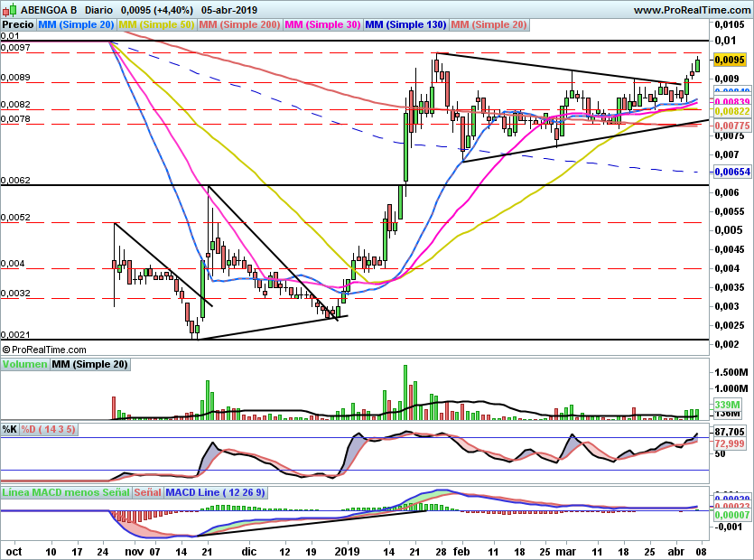Click the © ProRealTime.com copyright text

coord(44,350)
